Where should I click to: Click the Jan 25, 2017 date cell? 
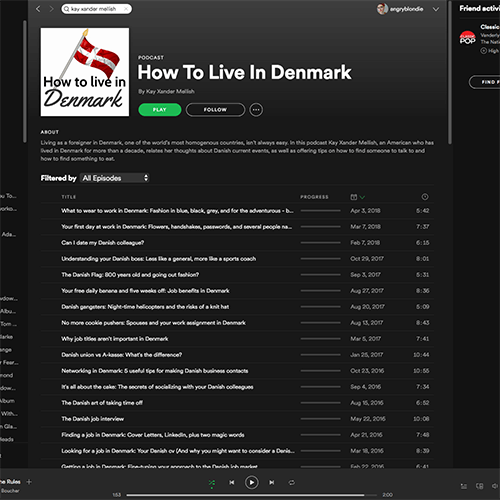coord(367,355)
